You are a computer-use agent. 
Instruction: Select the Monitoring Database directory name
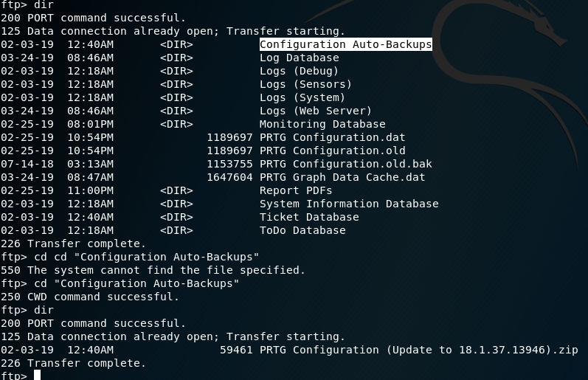click(322, 124)
